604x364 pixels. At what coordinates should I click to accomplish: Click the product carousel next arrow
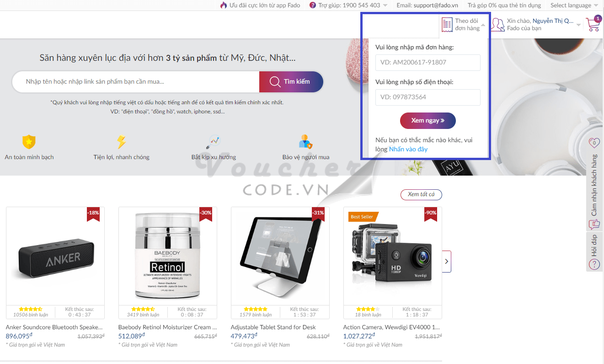[x=447, y=262]
